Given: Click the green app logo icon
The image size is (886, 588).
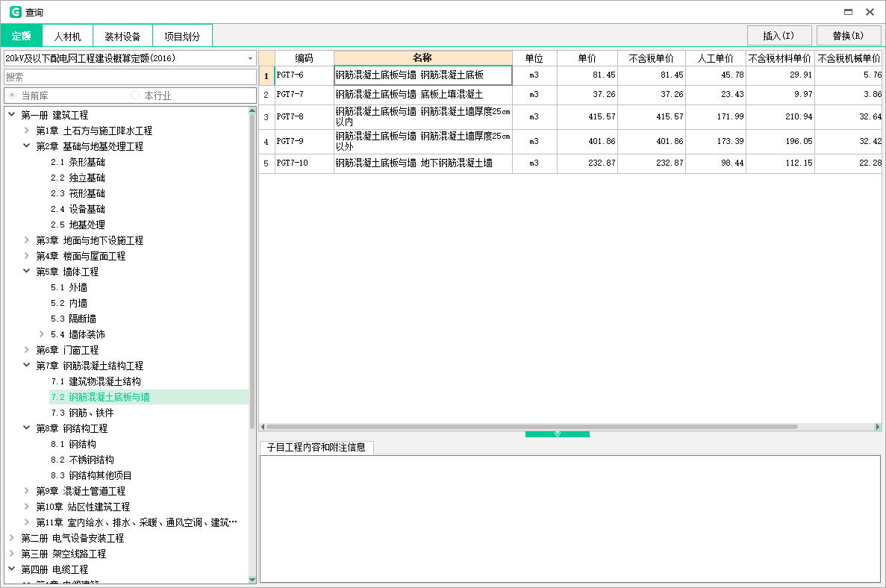Looking at the screenshot, I should [15, 12].
